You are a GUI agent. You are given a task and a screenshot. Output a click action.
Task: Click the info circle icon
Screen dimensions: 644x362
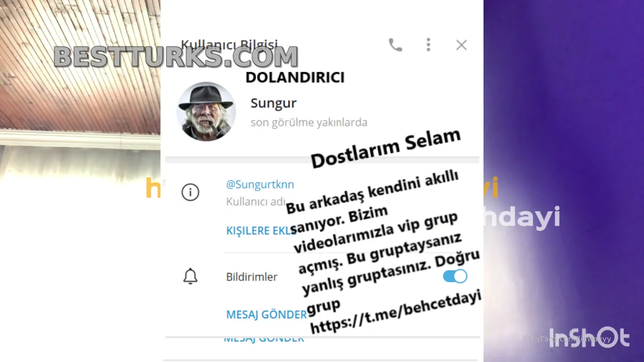tap(190, 192)
